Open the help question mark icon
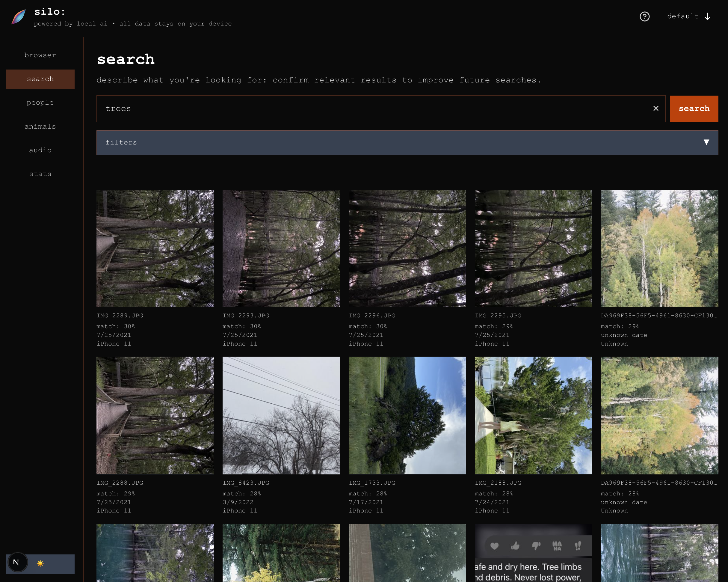This screenshot has width=728, height=582. coord(644,16)
